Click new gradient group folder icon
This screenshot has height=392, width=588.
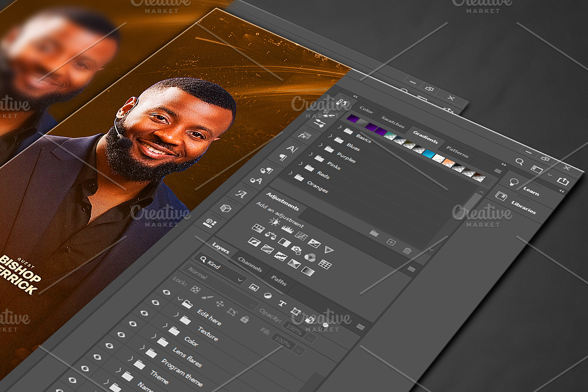coord(374,234)
